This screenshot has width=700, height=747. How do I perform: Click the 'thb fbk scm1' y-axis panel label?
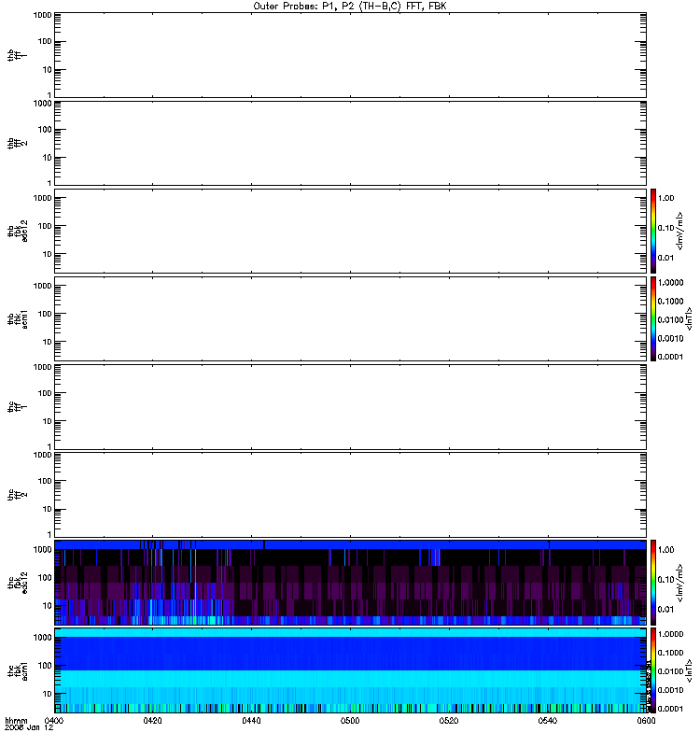pos(18,319)
